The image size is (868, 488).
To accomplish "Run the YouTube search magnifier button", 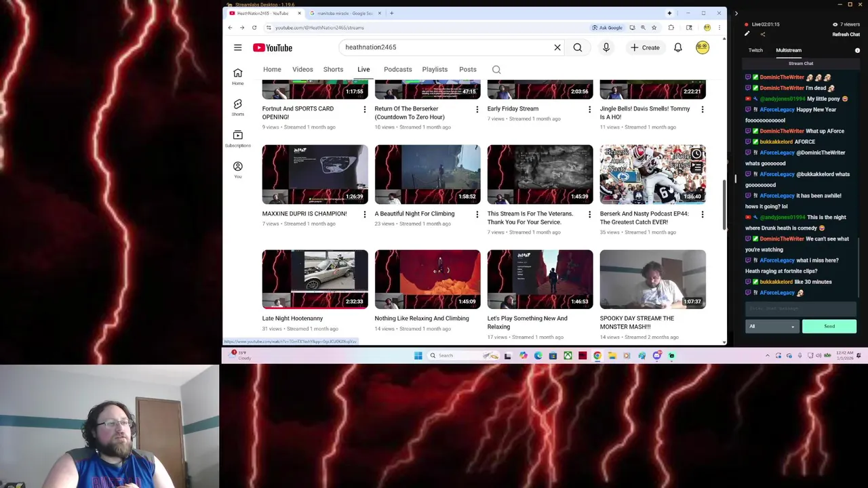I will pyautogui.click(x=578, y=47).
